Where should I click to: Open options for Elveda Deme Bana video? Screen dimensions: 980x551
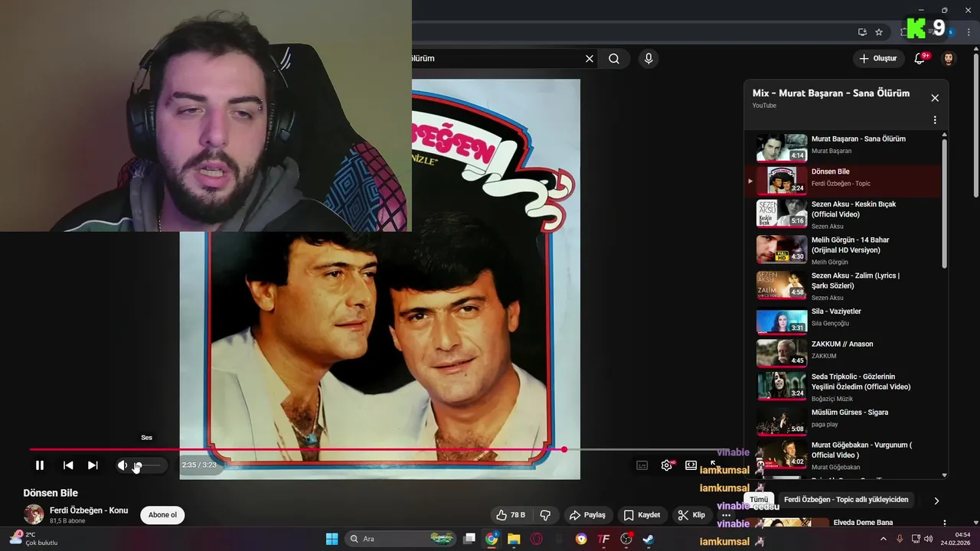point(944,523)
